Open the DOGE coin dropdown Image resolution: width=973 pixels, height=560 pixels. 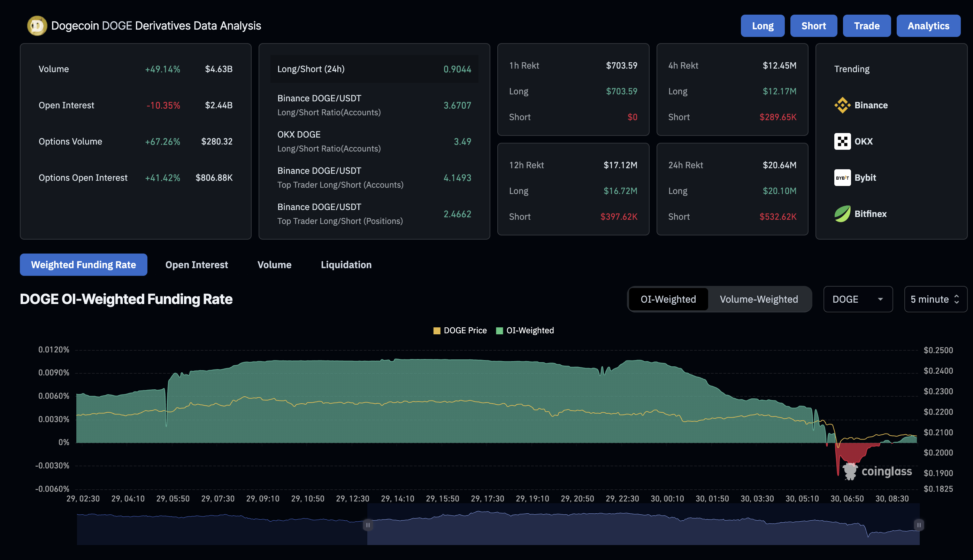tap(858, 299)
